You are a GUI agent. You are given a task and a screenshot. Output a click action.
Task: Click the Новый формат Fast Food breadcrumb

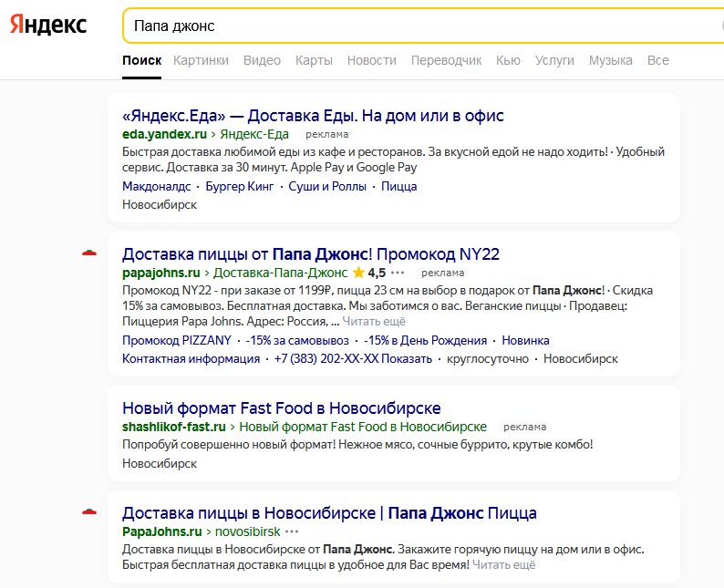pyautogui.click(x=363, y=427)
